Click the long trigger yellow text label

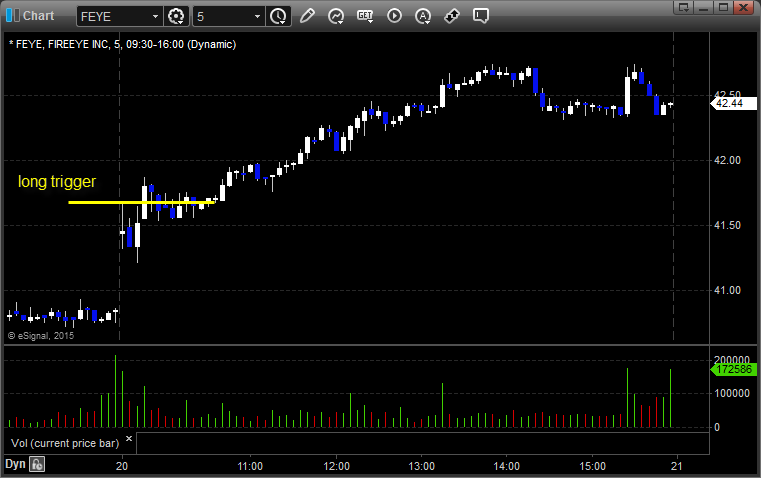coord(57,181)
